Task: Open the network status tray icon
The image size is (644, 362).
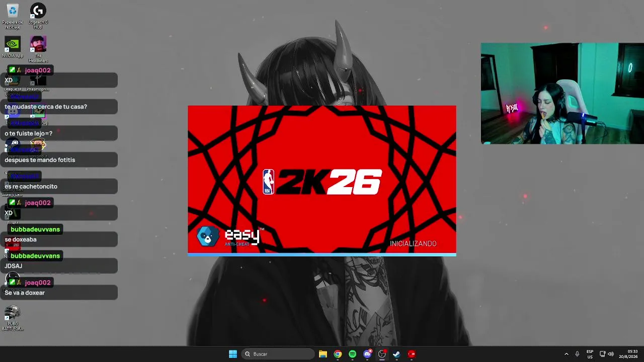Action: click(x=602, y=354)
